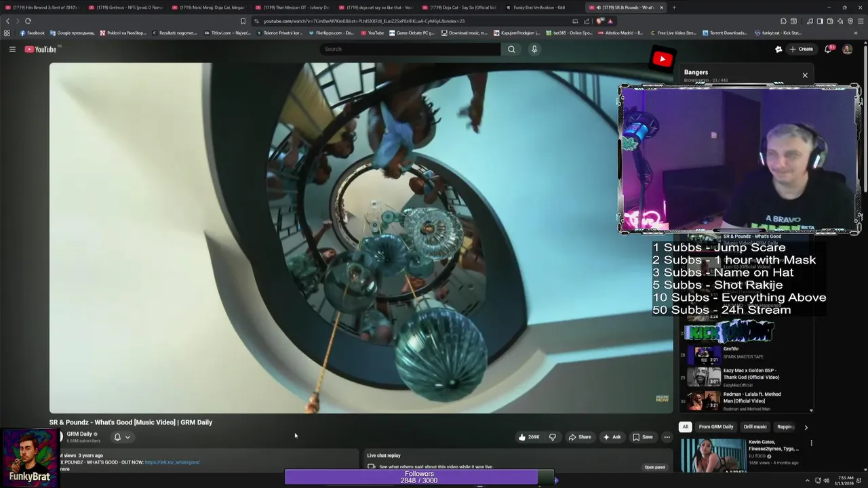
Task: Open the YouTube notifications bell
Action: (x=829, y=49)
